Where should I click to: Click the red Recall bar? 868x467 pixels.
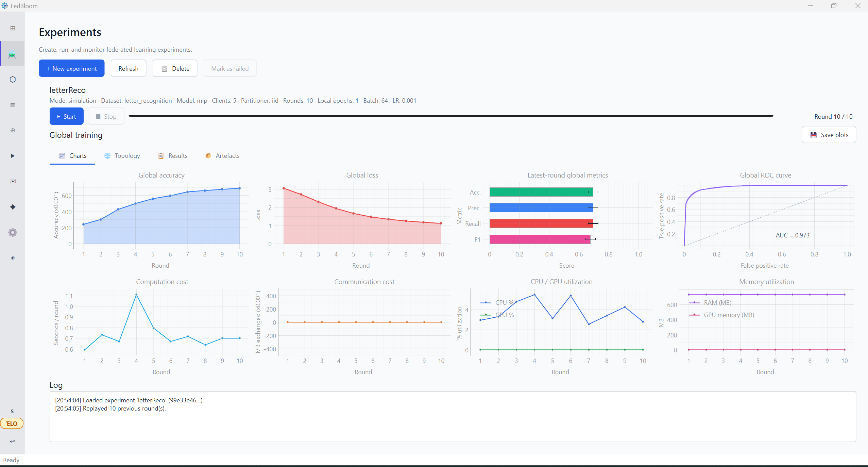[541, 223]
